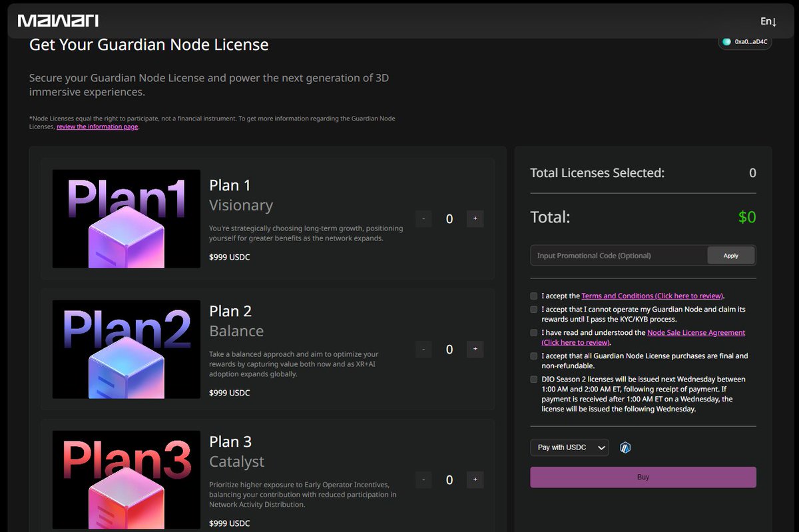Click the Plan2 thumbnail image
Screen dimensions: 799x532
127,350
